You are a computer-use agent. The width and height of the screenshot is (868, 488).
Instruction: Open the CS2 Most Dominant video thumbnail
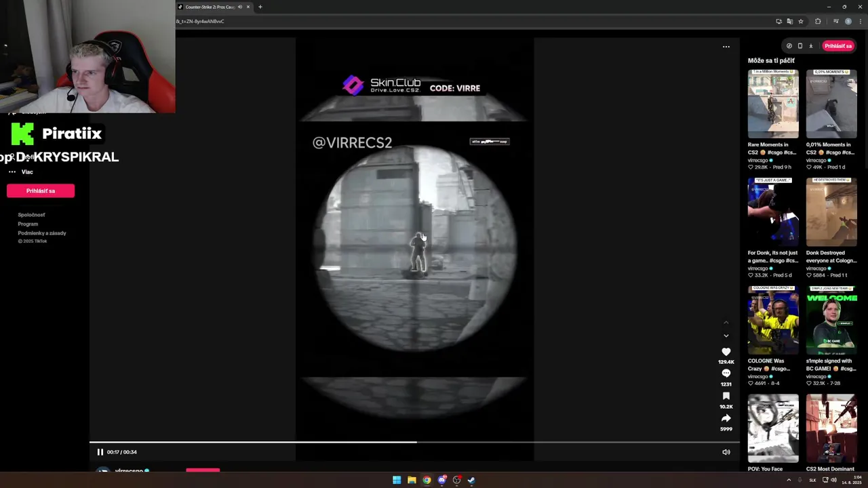831,428
